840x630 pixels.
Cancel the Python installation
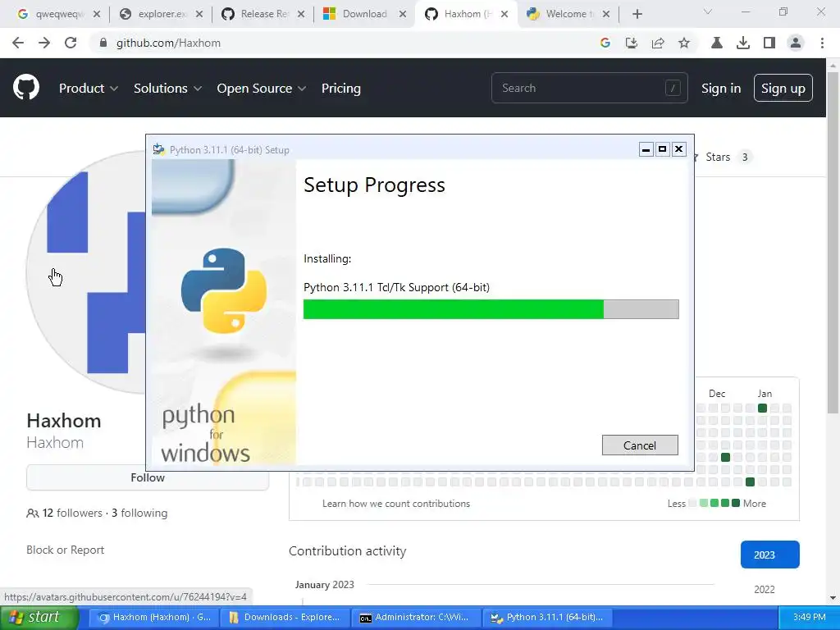(x=640, y=445)
